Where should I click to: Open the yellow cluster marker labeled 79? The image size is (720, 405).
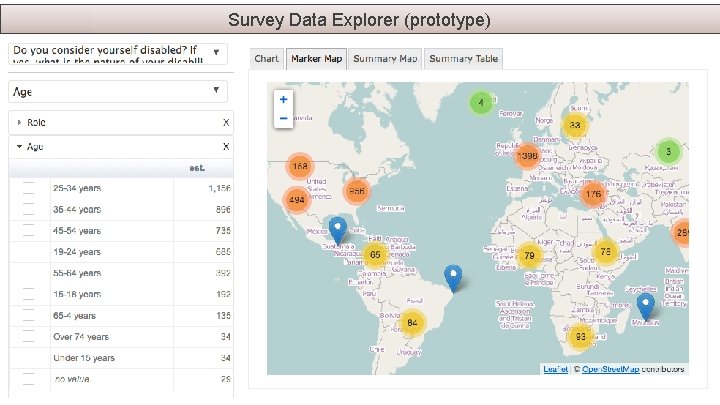(529, 255)
